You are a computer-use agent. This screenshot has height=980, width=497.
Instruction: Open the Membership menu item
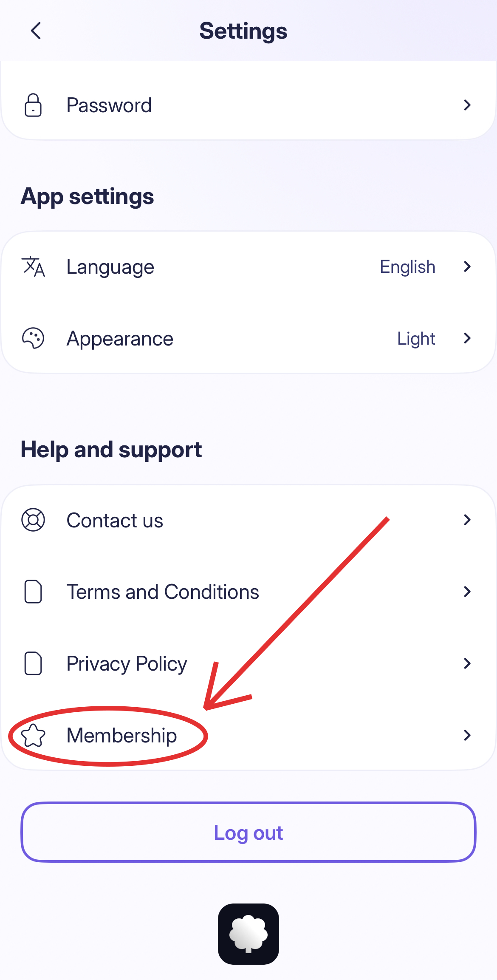tap(122, 736)
